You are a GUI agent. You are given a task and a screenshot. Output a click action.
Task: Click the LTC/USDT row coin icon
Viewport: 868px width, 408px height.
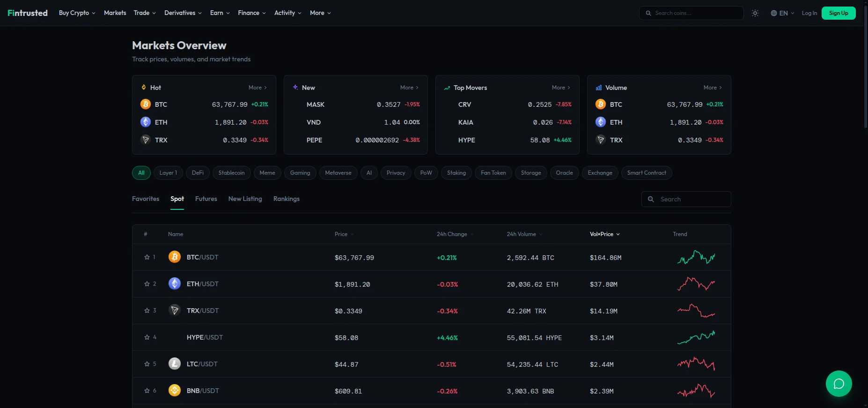175,364
